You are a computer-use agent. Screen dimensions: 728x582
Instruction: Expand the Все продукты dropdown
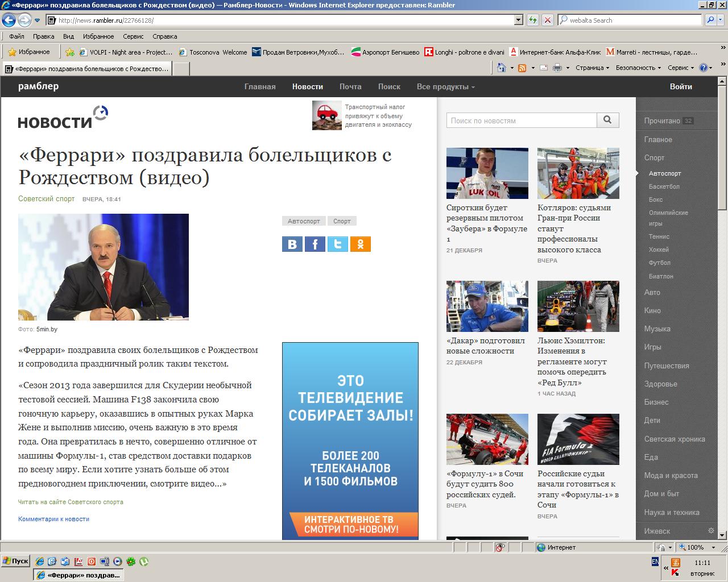click(x=445, y=87)
